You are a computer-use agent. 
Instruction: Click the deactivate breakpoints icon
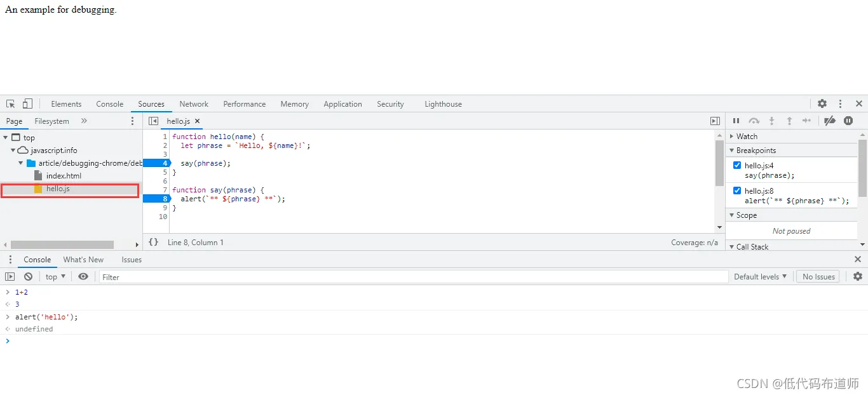[829, 121]
